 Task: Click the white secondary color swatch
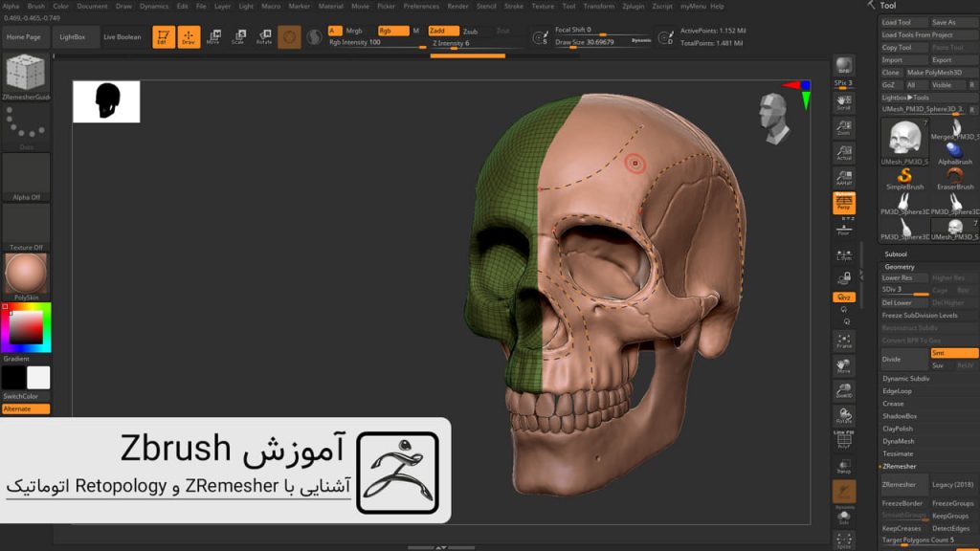tap(38, 378)
